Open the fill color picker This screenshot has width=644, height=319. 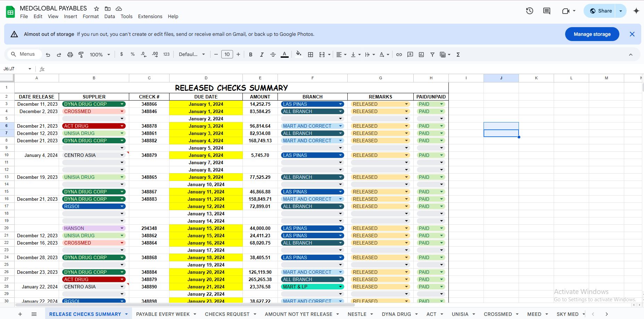298,55
